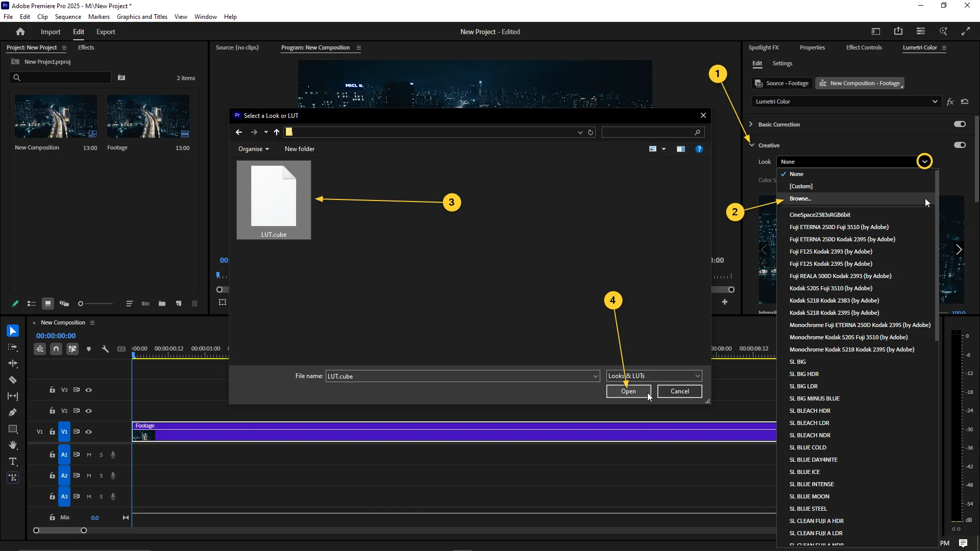Choose Browse... from the Look list
Image resolution: width=980 pixels, height=551 pixels.
(800, 198)
